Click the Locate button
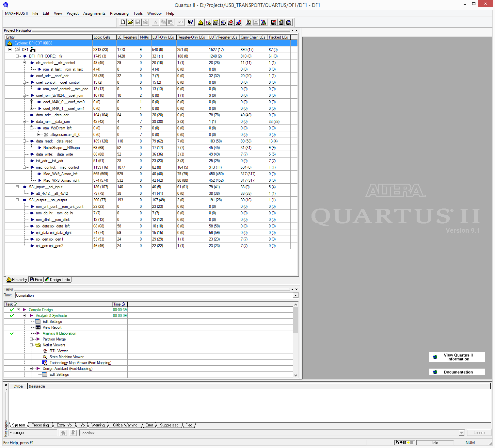The image size is (495, 448). 479,433
